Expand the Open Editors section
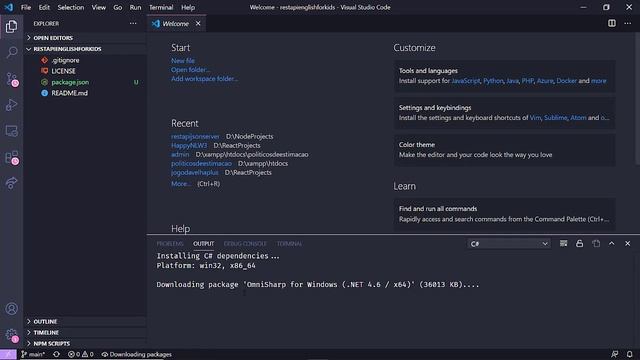The height and width of the screenshot is (360, 640). point(85,38)
